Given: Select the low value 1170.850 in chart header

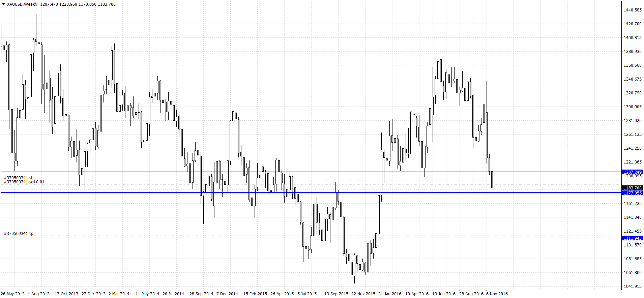Looking at the screenshot, I should [87, 4].
